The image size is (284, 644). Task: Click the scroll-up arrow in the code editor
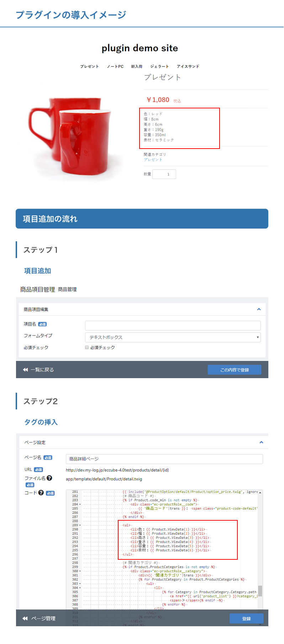[260, 493]
